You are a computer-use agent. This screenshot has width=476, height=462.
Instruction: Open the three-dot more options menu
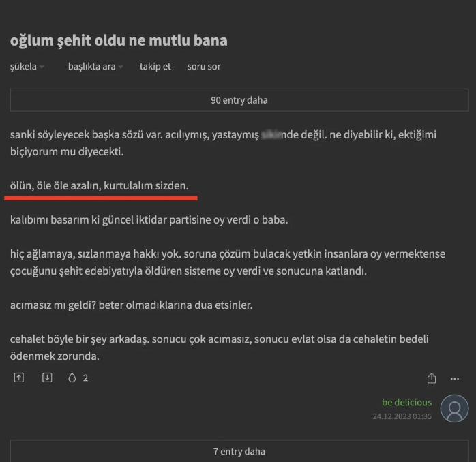[x=455, y=379]
